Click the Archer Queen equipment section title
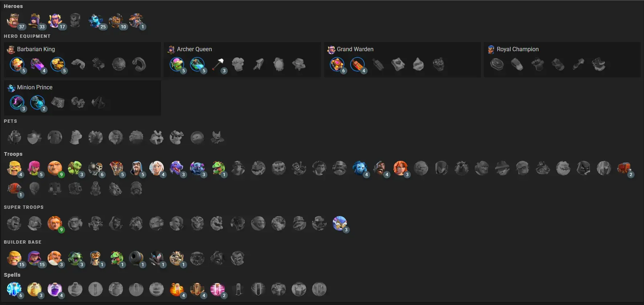 pos(194,49)
